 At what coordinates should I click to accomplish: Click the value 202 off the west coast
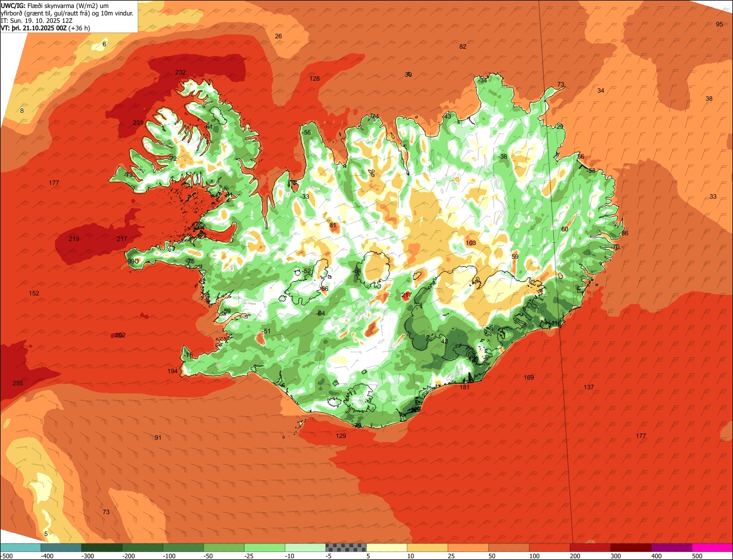click(x=120, y=335)
